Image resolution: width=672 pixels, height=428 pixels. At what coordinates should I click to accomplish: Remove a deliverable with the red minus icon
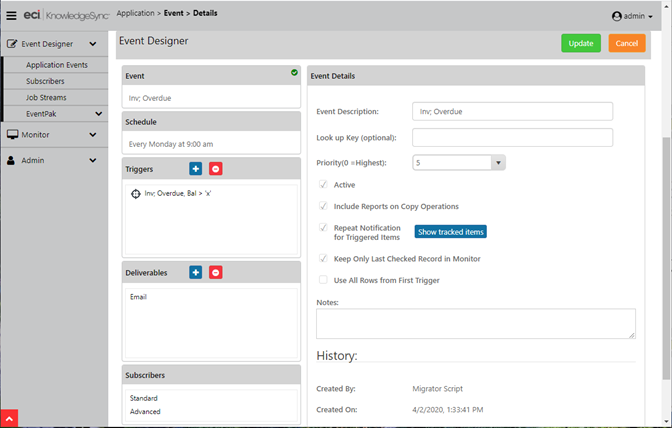(216, 272)
